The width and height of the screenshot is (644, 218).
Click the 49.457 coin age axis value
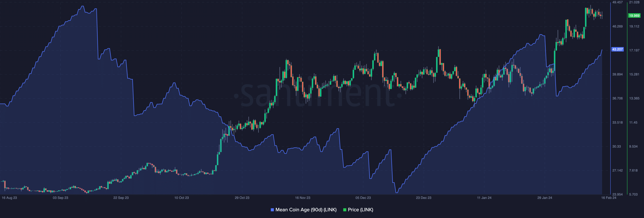point(618,2)
